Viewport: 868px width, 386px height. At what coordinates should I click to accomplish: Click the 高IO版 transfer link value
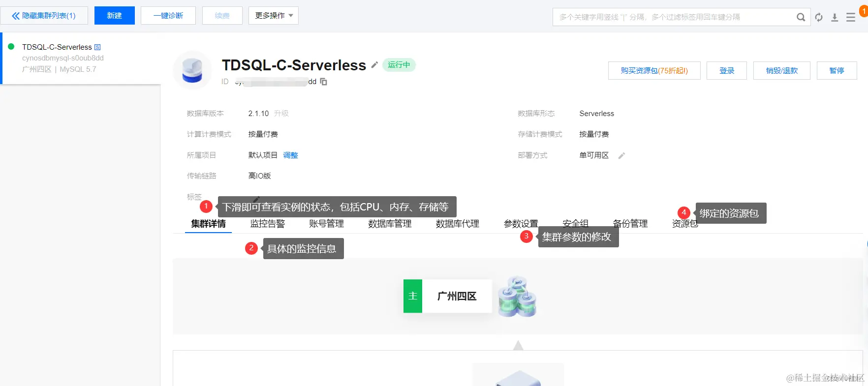click(260, 176)
